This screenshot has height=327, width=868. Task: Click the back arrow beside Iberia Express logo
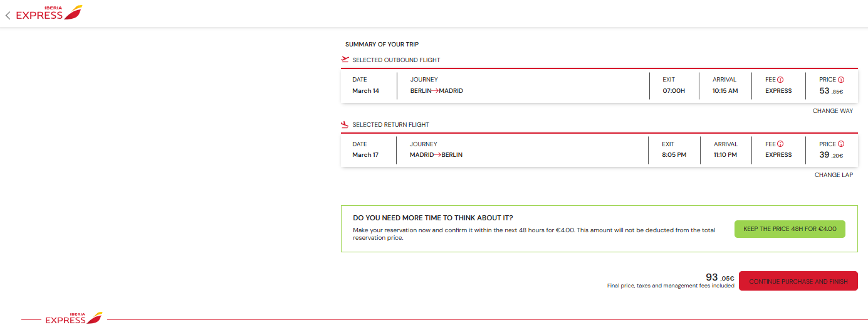[8, 16]
